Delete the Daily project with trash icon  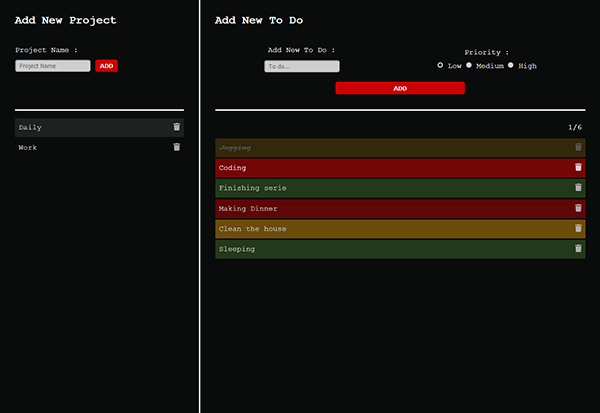point(176,127)
